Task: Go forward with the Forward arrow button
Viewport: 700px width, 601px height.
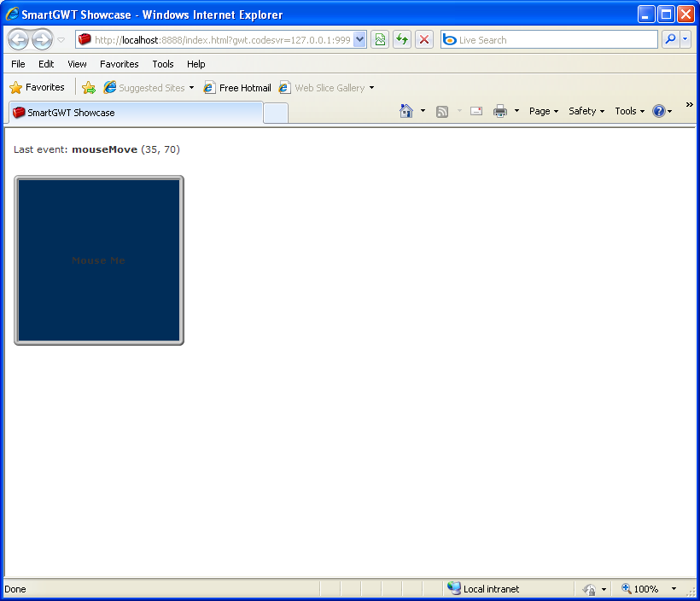Action: click(x=43, y=40)
